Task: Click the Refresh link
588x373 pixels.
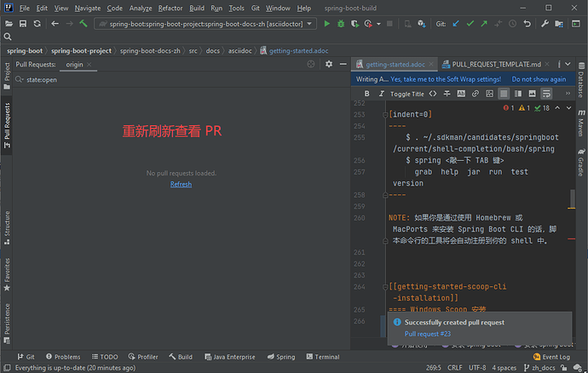Action: tap(181, 184)
